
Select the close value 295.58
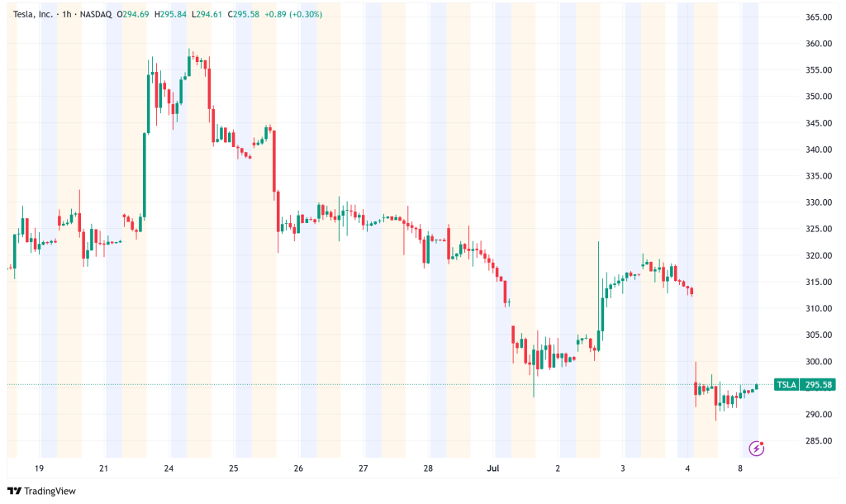pos(246,14)
